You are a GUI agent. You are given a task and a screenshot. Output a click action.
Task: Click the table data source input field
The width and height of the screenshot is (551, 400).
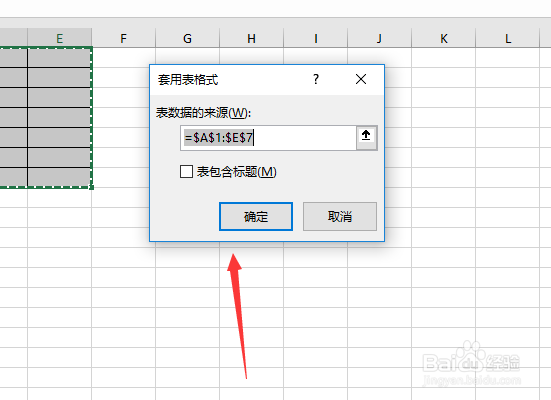269,138
